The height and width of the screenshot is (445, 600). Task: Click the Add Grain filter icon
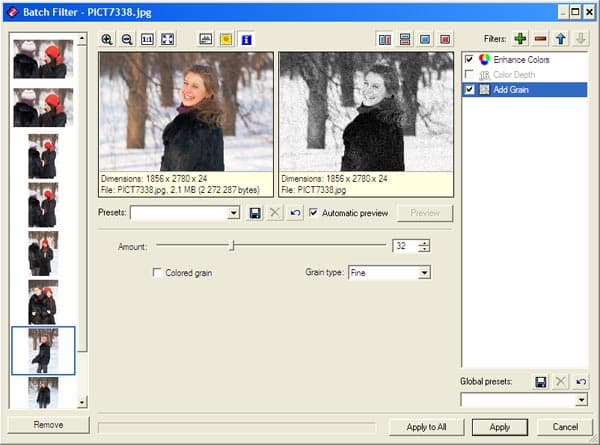[484, 90]
